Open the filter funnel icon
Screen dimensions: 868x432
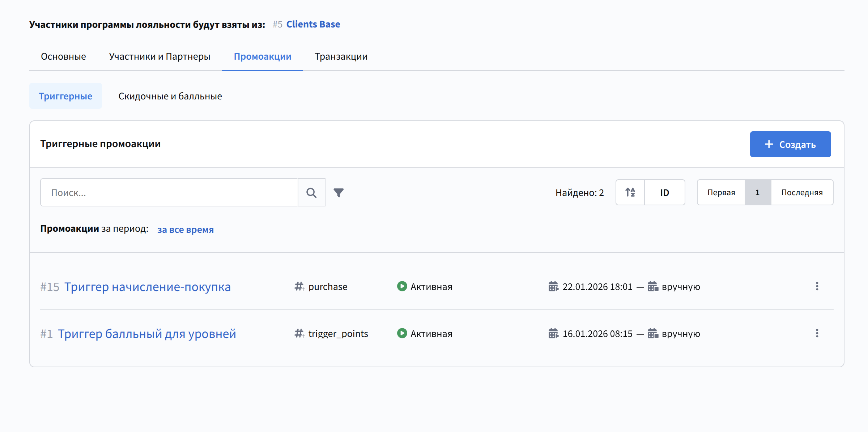339,193
